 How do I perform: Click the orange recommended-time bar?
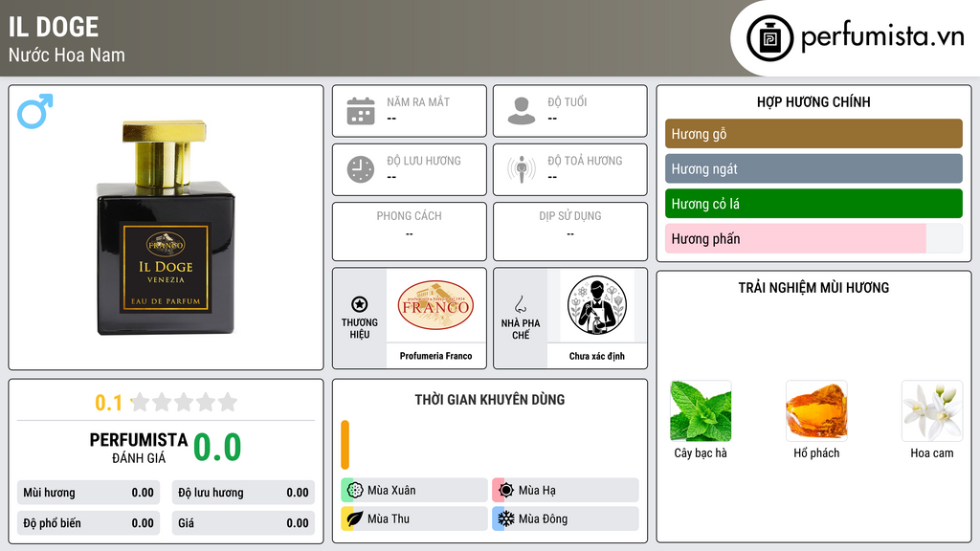point(345,445)
